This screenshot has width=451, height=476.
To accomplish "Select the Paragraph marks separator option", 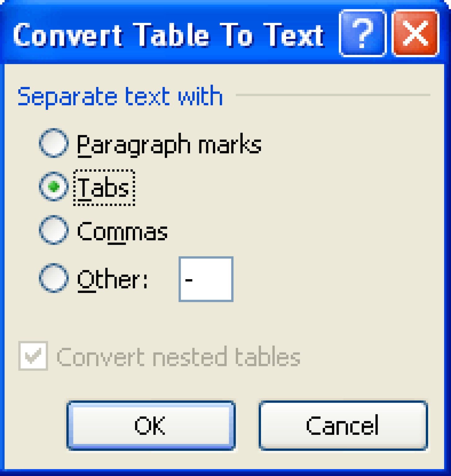I will click(x=53, y=143).
